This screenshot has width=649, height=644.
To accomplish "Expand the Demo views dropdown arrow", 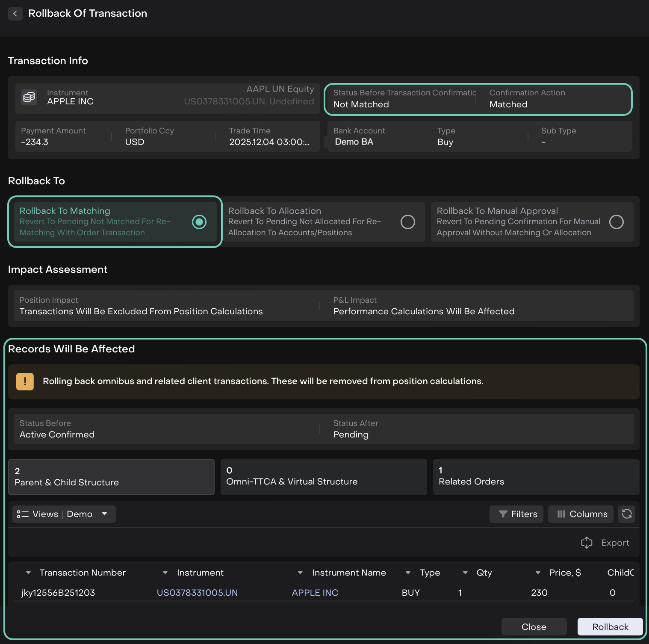I will tap(105, 514).
